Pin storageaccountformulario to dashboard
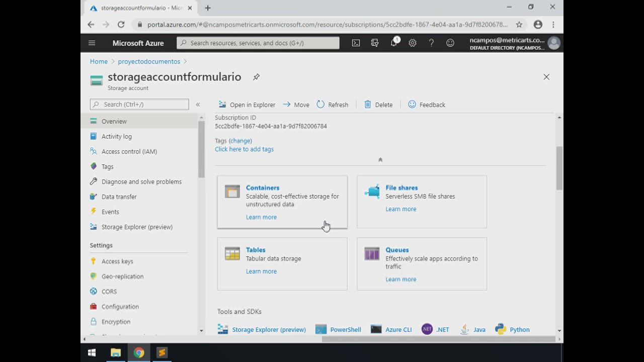Image resolution: width=644 pixels, height=362 pixels. (x=256, y=77)
